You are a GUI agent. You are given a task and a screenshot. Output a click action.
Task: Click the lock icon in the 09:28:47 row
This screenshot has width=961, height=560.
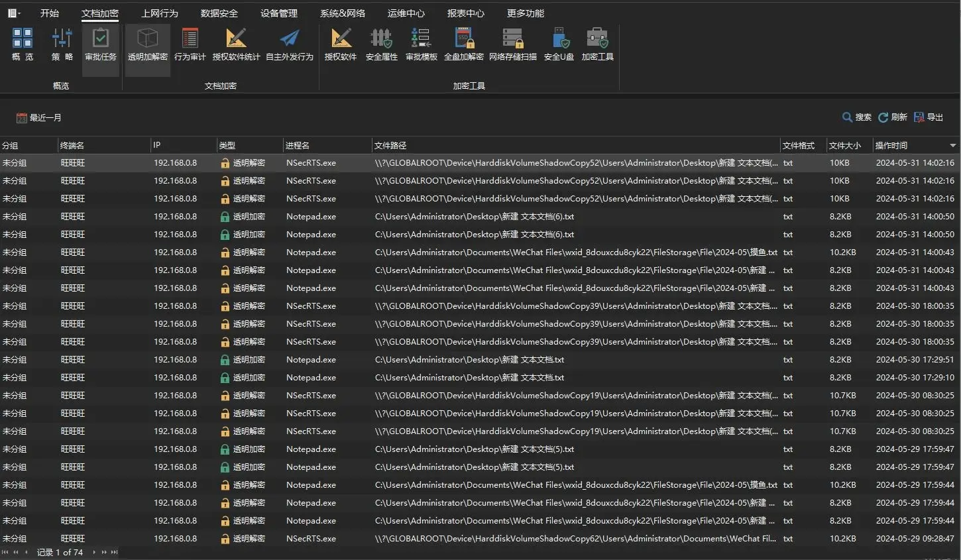pyautogui.click(x=225, y=539)
